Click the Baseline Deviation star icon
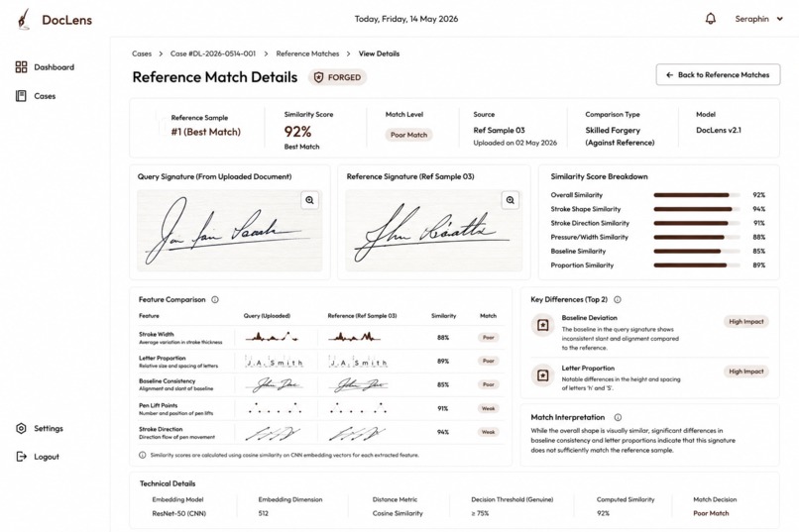799x532 pixels. coord(542,325)
